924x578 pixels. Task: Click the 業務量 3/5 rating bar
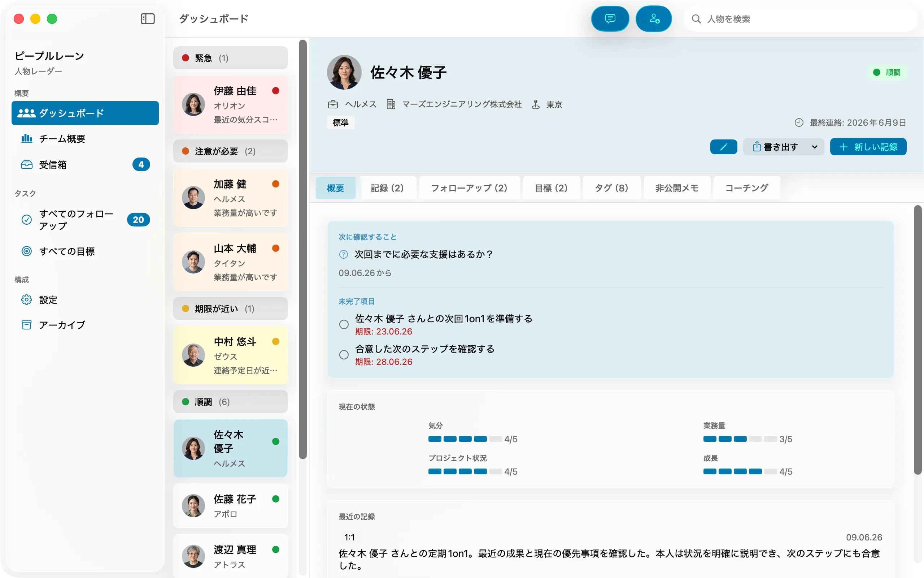tap(740, 439)
